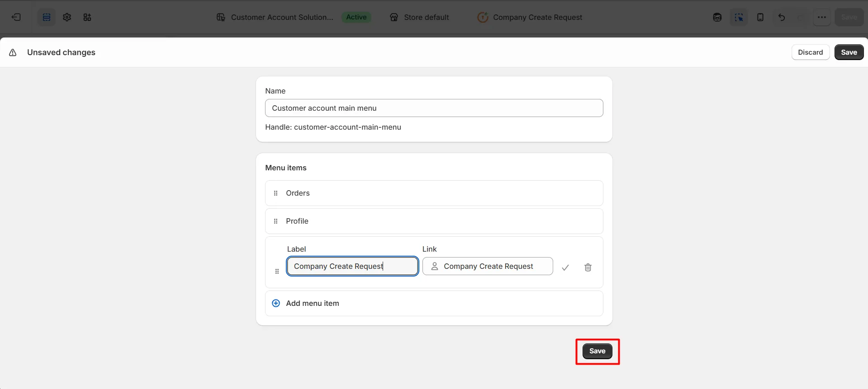868x389 pixels.
Task: Open theme settings gear icon
Action: point(67,17)
